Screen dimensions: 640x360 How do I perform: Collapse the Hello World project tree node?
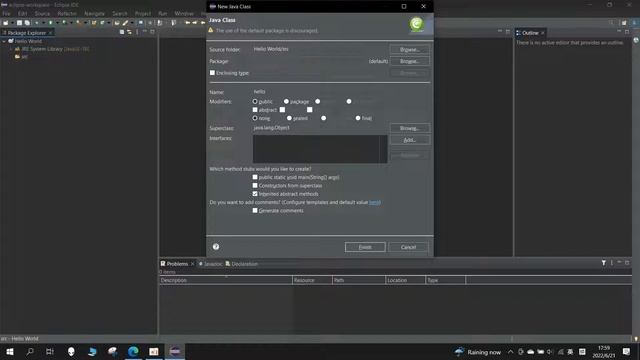point(4,41)
